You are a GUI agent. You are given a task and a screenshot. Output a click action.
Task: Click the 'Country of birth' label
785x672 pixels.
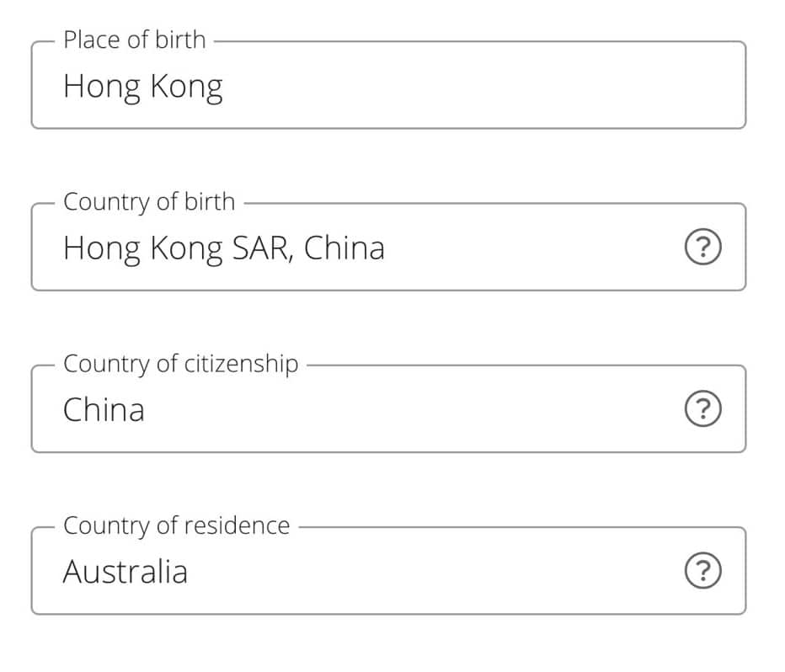coord(149,202)
